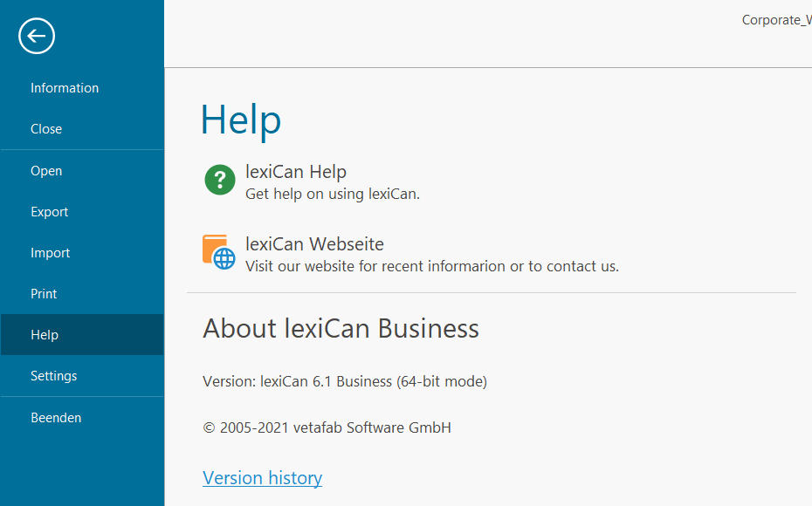The image size is (812, 506).
Task: Click the orange book and globe icon
Action: coord(219,251)
